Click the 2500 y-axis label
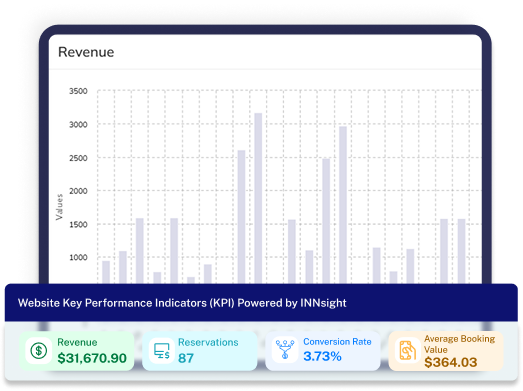The width and height of the screenshot is (523, 391). 78,158
